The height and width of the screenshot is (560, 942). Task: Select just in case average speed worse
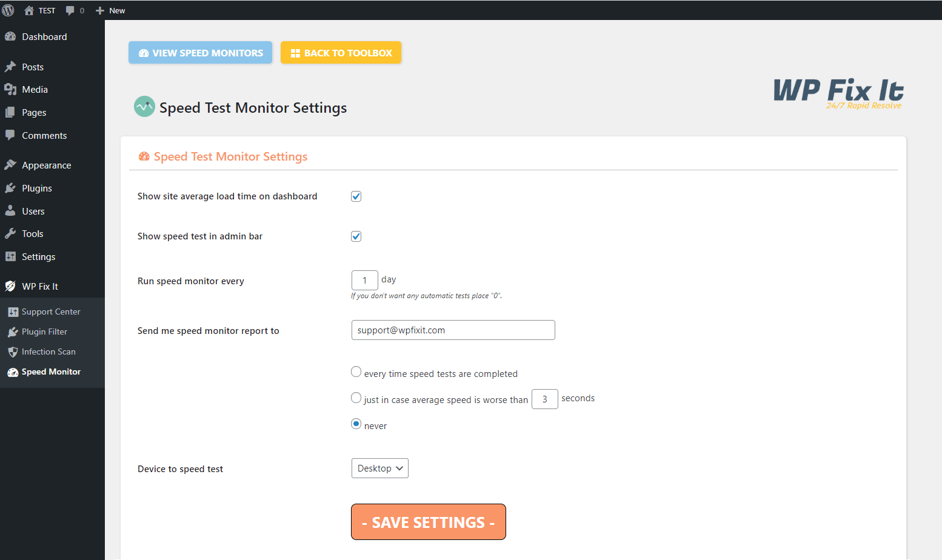pos(356,398)
